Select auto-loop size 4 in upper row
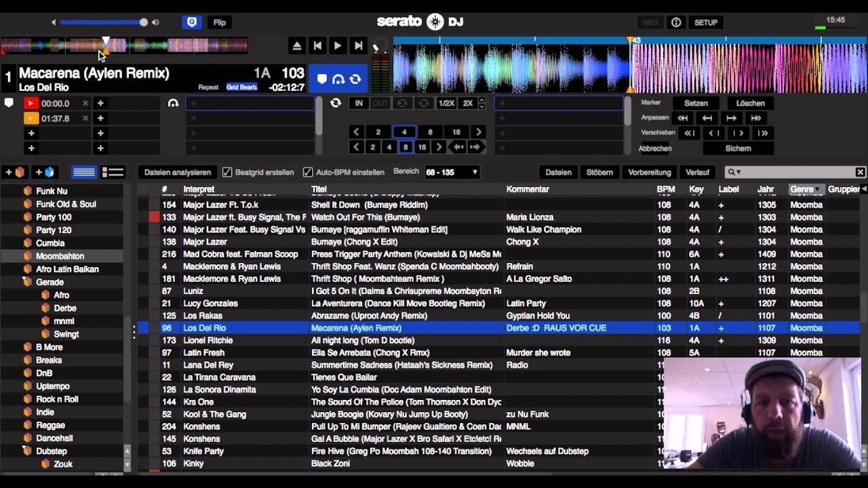868x488 pixels. click(x=404, y=132)
